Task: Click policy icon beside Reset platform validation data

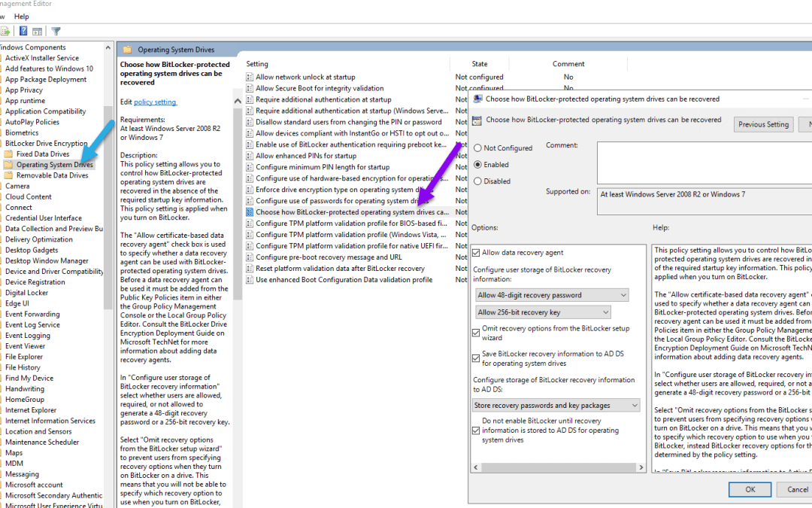Action: click(250, 269)
